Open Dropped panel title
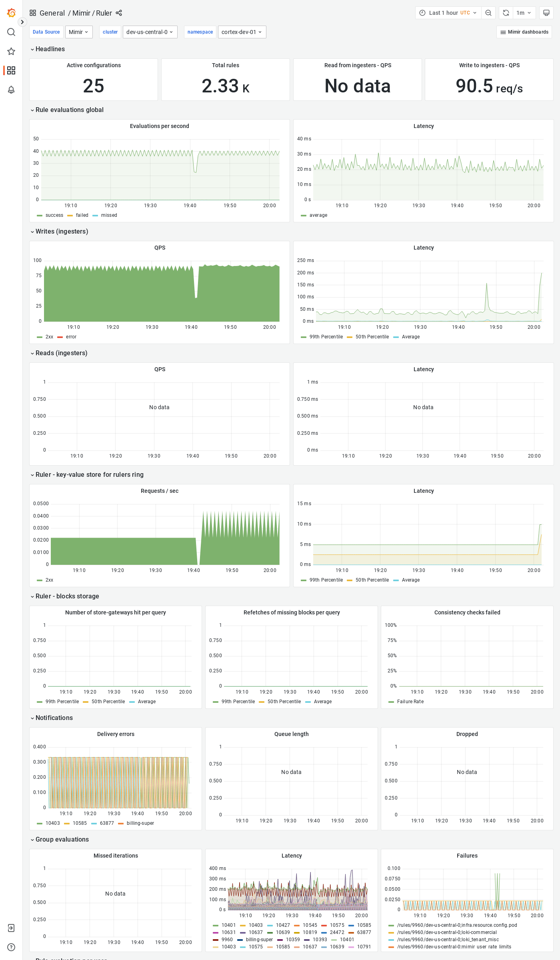Image resolution: width=560 pixels, height=960 pixels. click(x=467, y=734)
